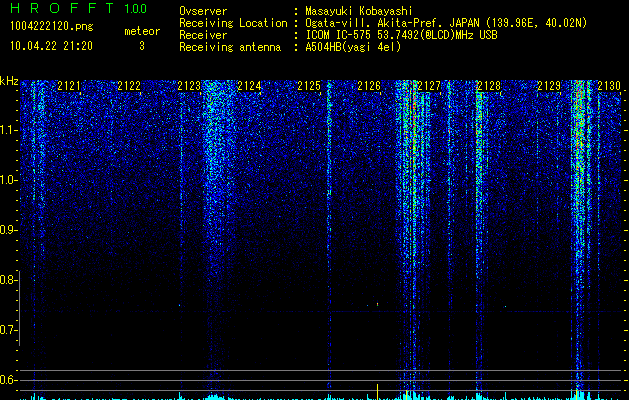Select the Ogata-vill. Akita-Pref. JAPAN location text

[x=446, y=23]
